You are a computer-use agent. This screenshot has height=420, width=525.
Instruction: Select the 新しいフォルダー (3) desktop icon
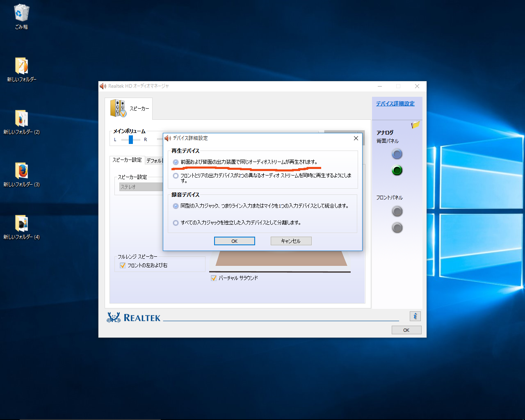(22, 174)
